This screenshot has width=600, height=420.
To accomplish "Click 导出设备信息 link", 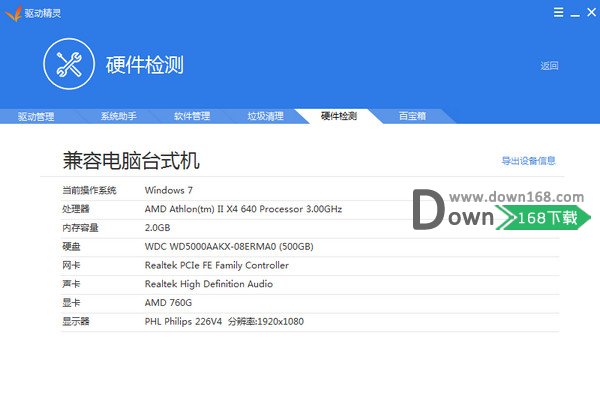I will 528,161.
